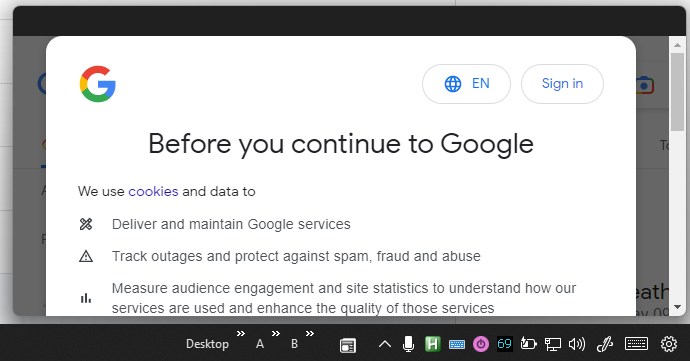Click the bar chart icon beside Measure audience
The height and width of the screenshot is (361, 690).
[86, 298]
